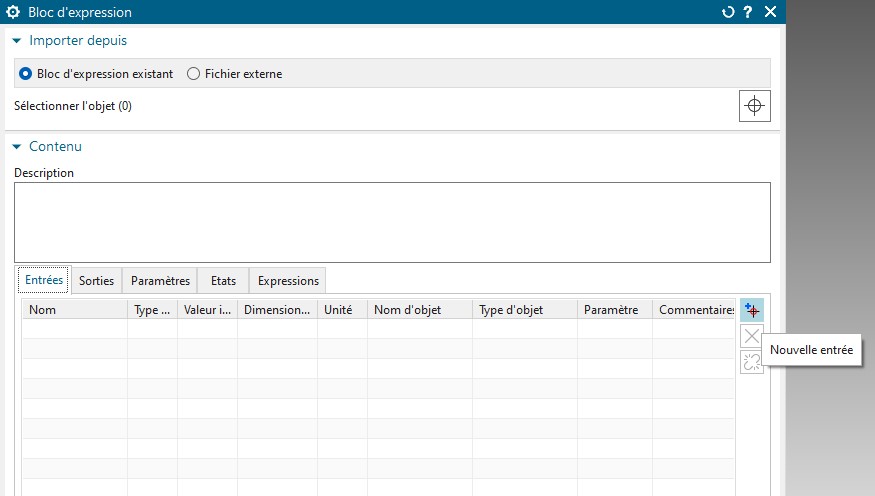Collapse the Importer depuis section
This screenshot has width=875, height=496.
click(x=17, y=41)
